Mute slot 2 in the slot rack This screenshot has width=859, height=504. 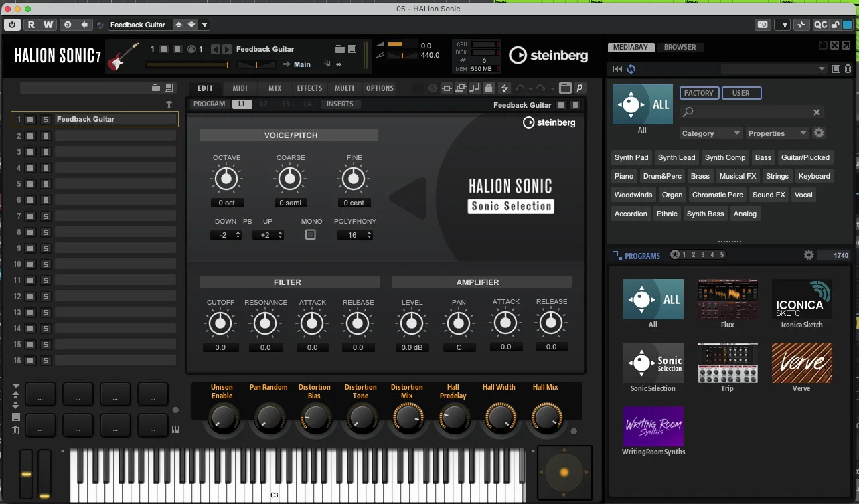[30, 136]
